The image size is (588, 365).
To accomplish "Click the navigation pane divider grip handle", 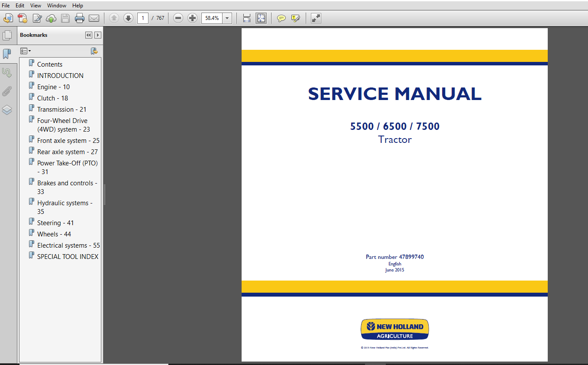I will tap(104, 194).
